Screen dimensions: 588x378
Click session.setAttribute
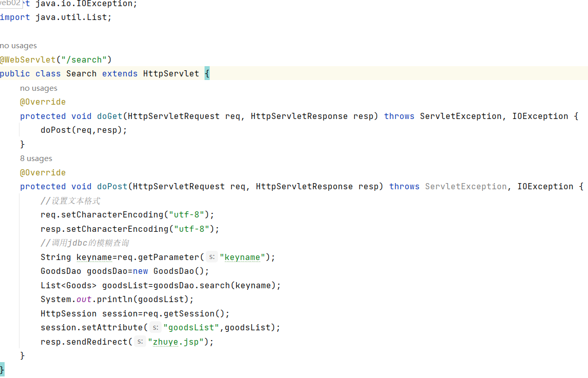coord(91,328)
